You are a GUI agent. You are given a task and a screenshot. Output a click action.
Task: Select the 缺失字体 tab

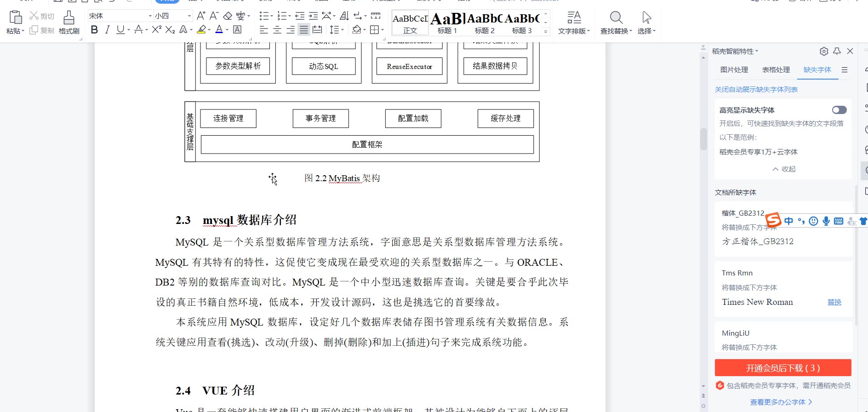pos(817,70)
